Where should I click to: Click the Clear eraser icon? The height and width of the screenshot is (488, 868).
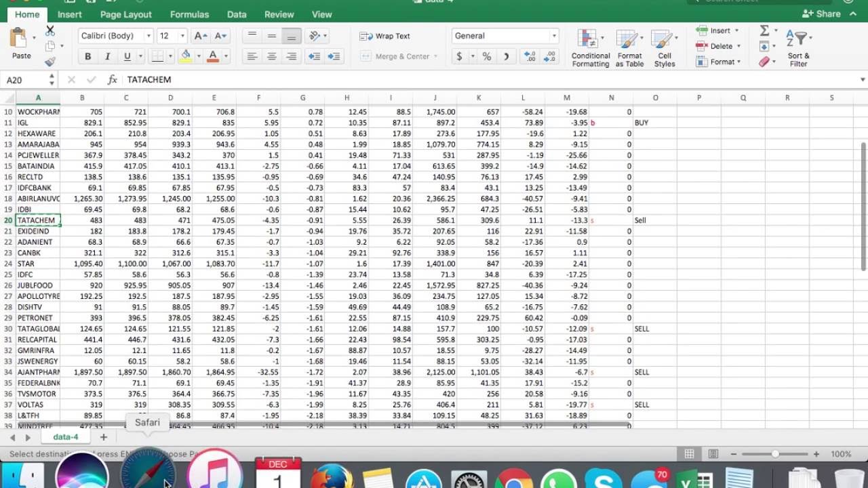(765, 62)
